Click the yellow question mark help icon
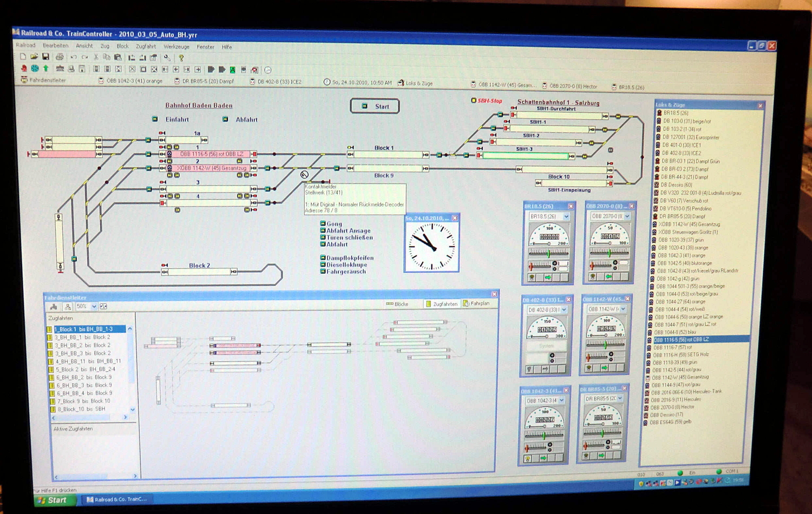This screenshot has width=812, height=514. pos(181,58)
